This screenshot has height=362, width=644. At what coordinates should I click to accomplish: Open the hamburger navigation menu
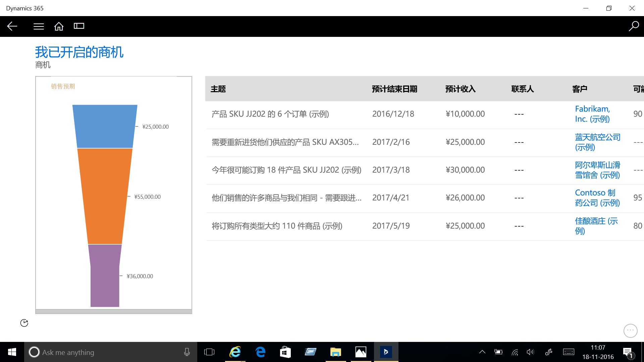point(39,26)
